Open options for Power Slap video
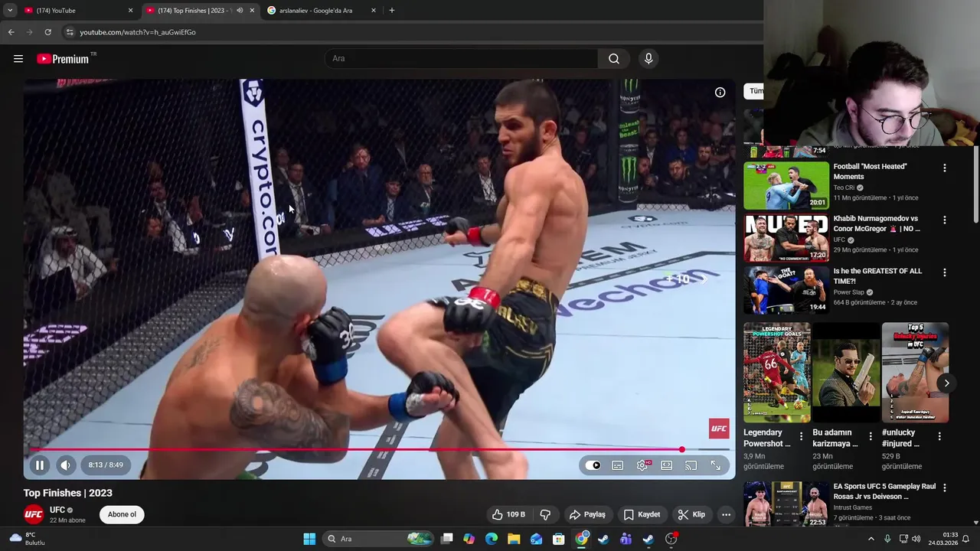This screenshot has width=980, height=551. (944, 272)
